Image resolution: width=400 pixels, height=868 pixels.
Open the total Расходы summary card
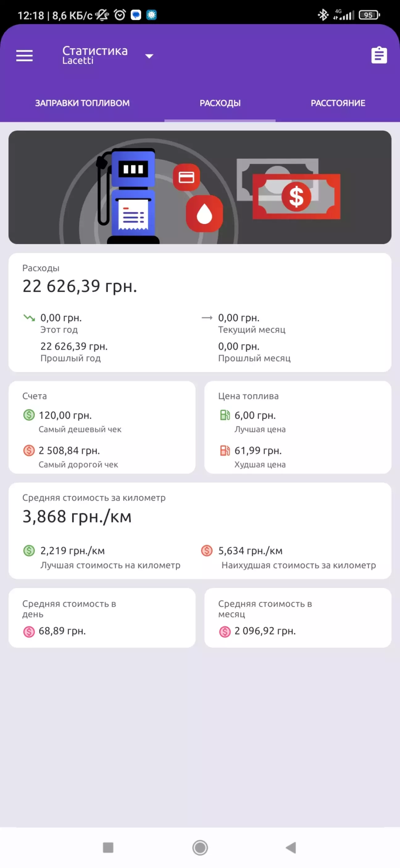[200, 312]
